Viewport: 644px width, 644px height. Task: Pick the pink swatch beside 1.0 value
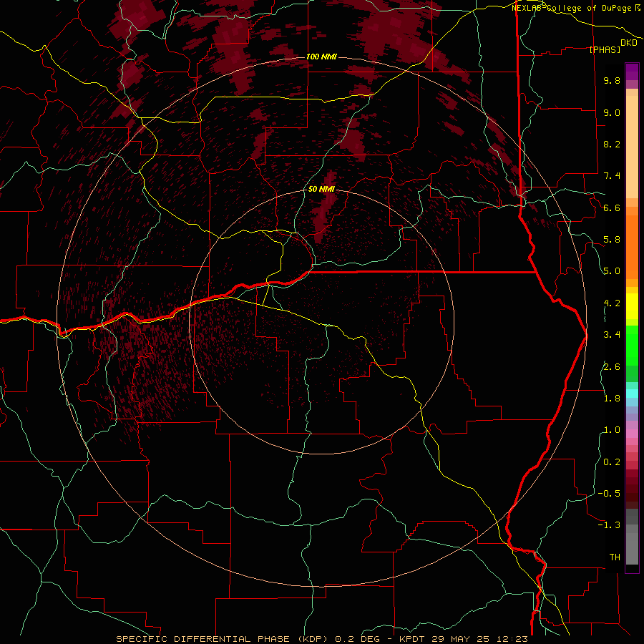coord(632,434)
